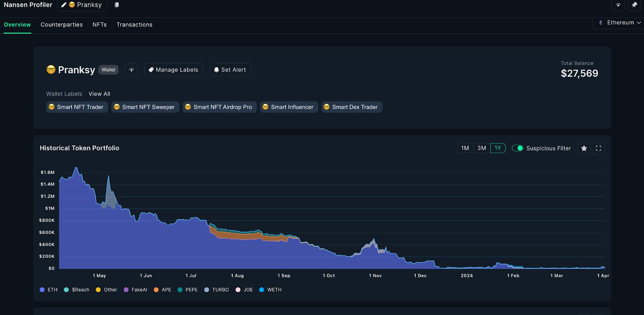Go to the NFTs tab
This screenshot has width=644, height=315.
pyautogui.click(x=99, y=25)
